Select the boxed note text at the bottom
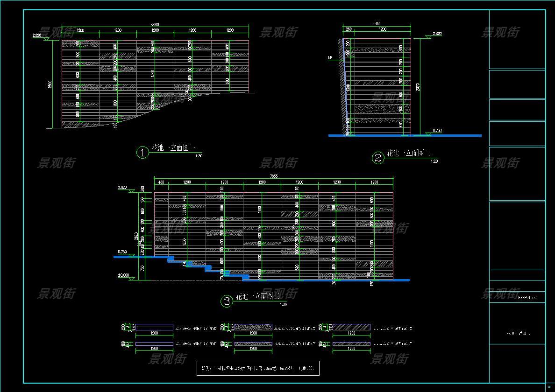 click(x=258, y=369)
